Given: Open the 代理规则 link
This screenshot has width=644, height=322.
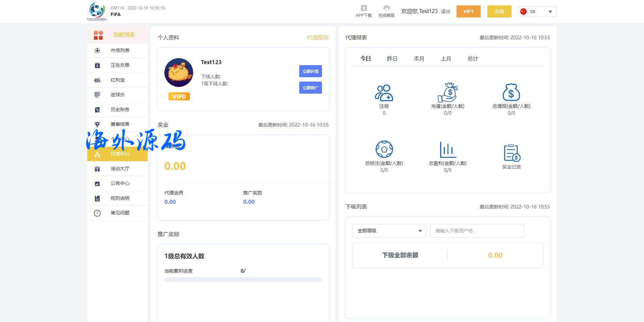Looking at the screenshot, I should [318, 38].
